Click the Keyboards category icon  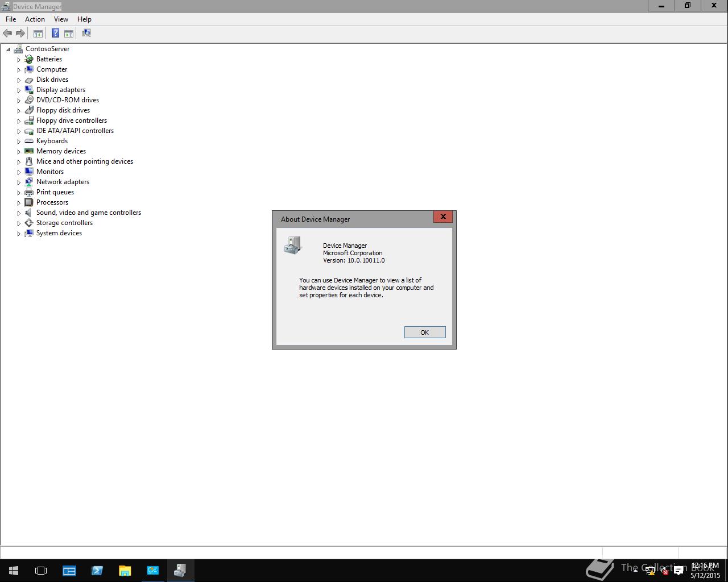pyautogui.click(x=29, y=141)
